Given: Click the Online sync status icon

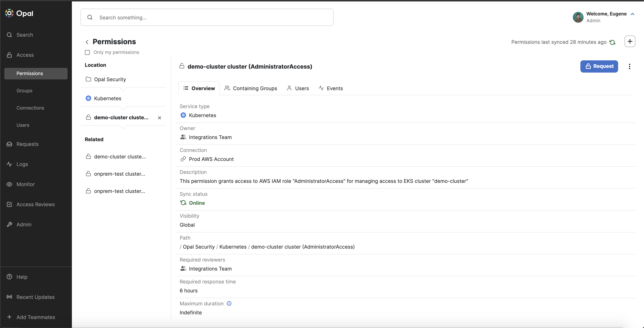Looking at the screenshot, I should click(183, 203).
